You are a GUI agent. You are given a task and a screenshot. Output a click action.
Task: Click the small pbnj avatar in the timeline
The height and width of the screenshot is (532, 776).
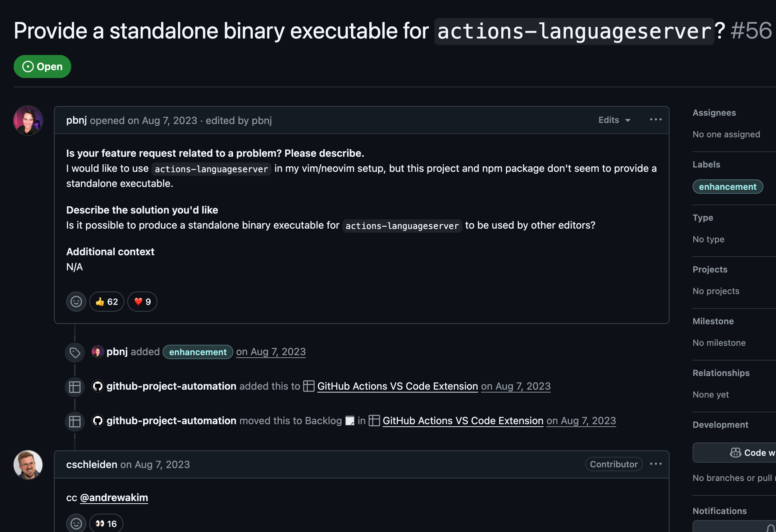97,352
